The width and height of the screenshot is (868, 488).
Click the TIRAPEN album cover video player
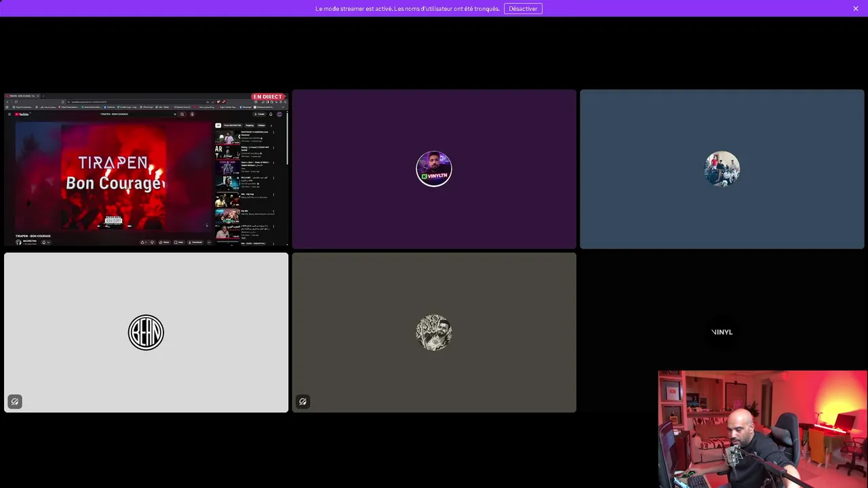pos(114,176)
